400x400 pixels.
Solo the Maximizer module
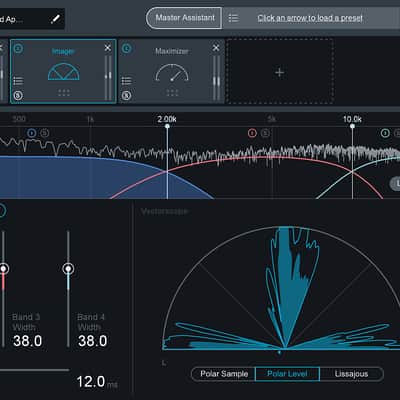point(126,96)
